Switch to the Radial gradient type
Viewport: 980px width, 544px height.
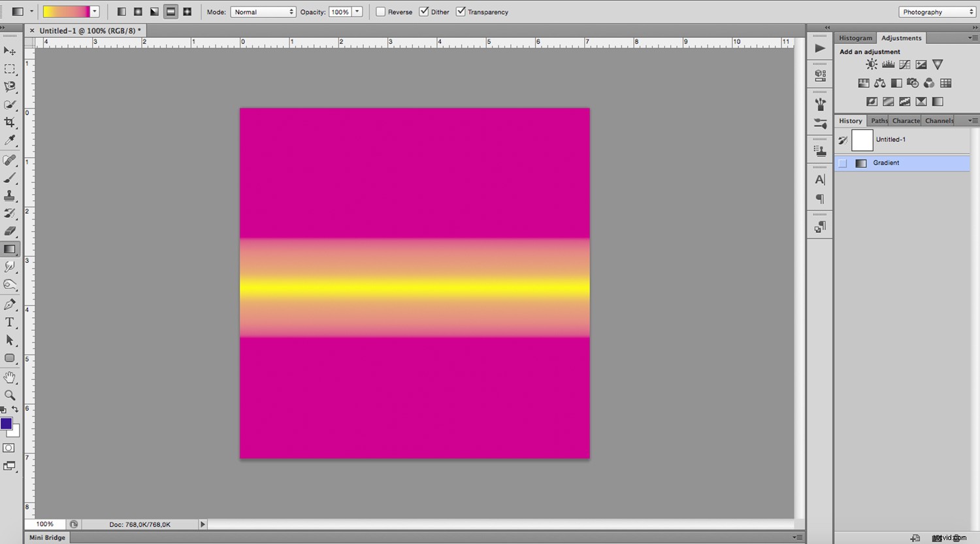138,11
